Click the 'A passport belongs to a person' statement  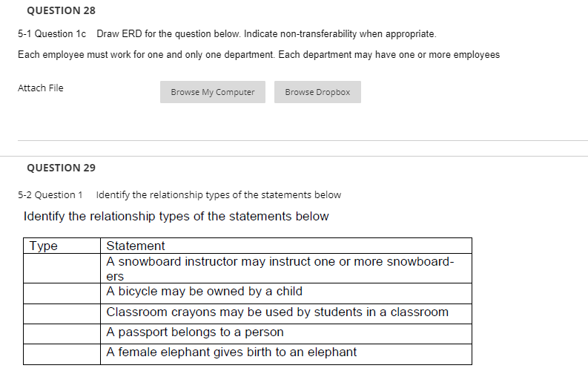pos(195,332)
